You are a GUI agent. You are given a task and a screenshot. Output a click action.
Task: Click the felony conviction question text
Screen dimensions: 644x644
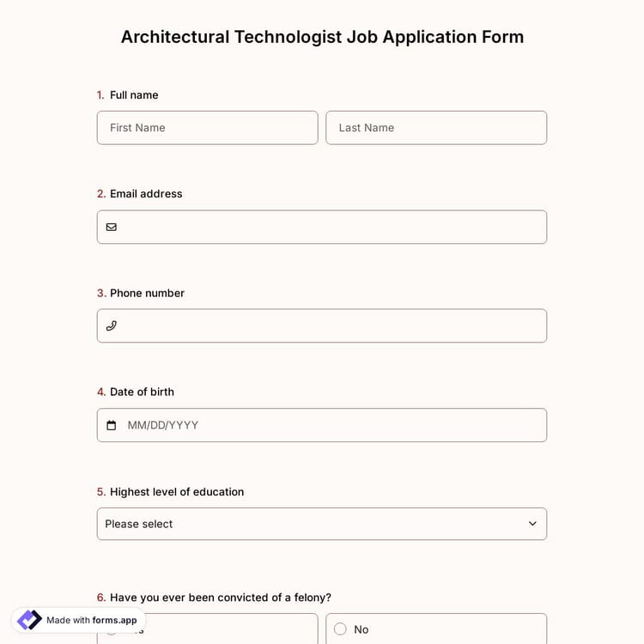[220, 598]
